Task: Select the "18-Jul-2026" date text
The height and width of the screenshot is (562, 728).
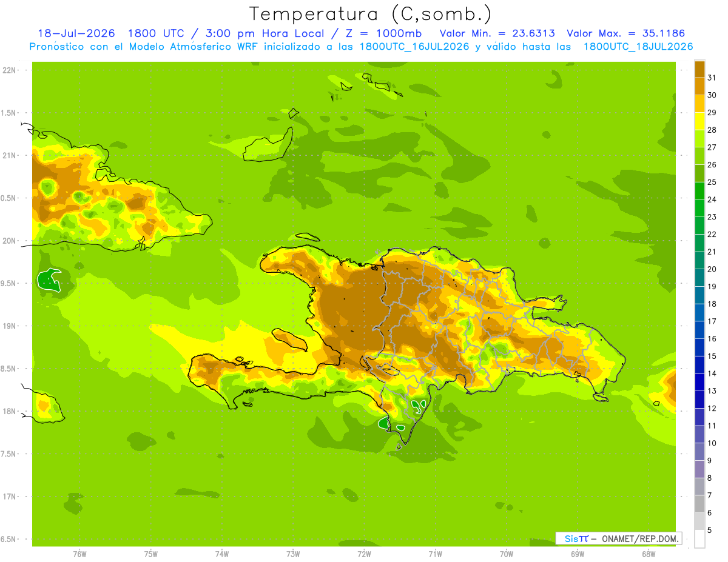Action: point(77,33)
